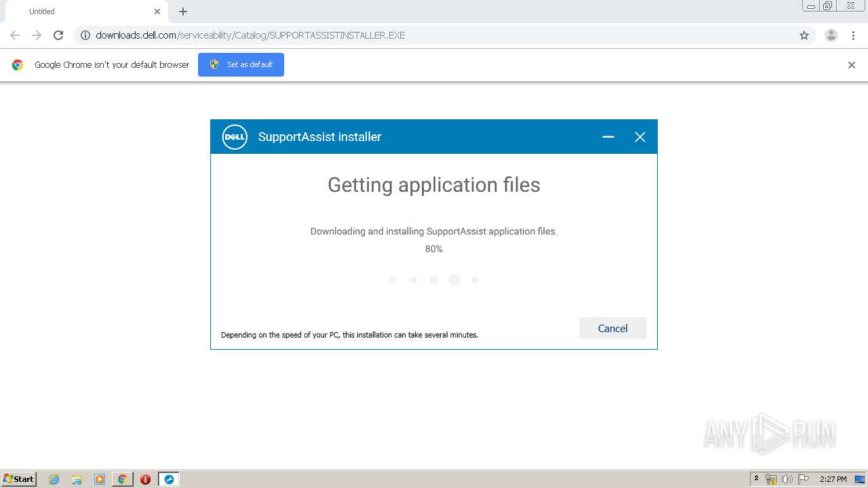
Task: Open Chrome three-dot menu
Action: 853,35
